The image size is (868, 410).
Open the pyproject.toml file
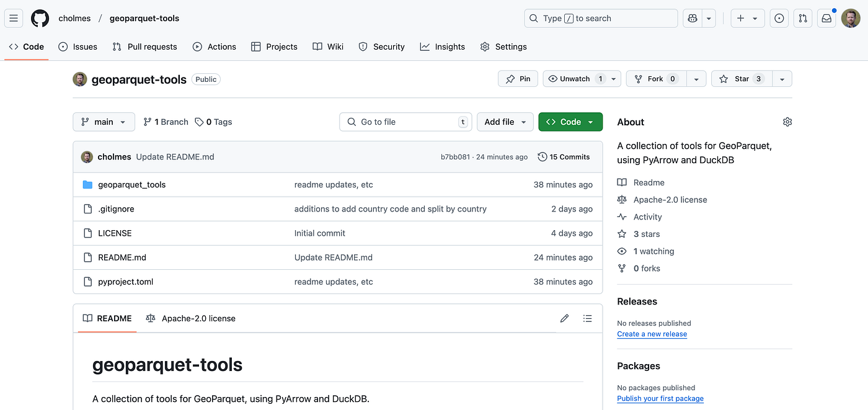tap(125, 282)
